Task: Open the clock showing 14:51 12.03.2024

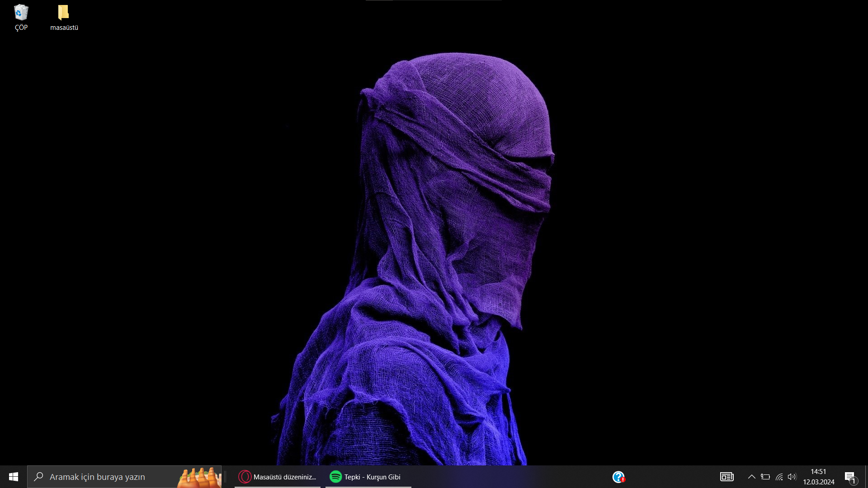Action: (x=819, y=477)
